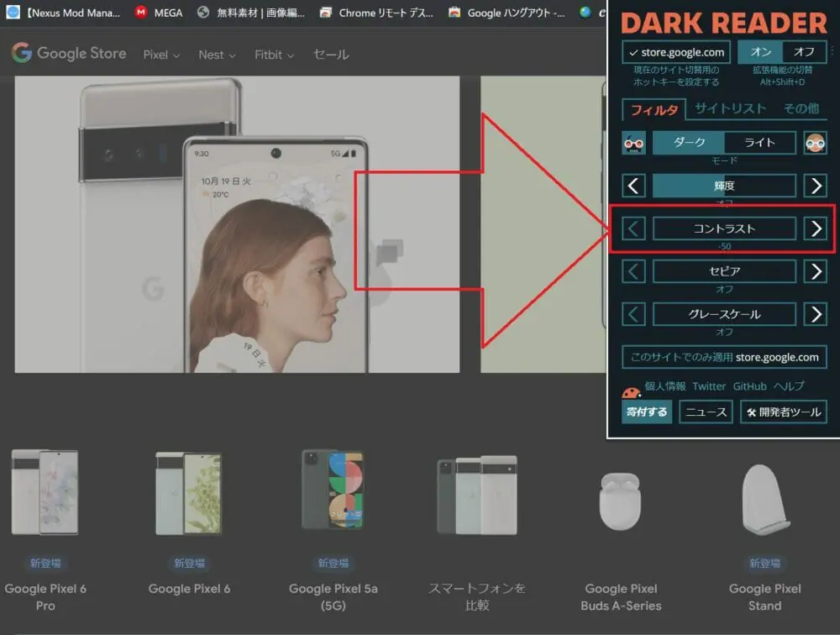The width and height of the screenshot is (840, 635).
Task: Click the dark mode glasses icon on left
Action: pos(633,143)
